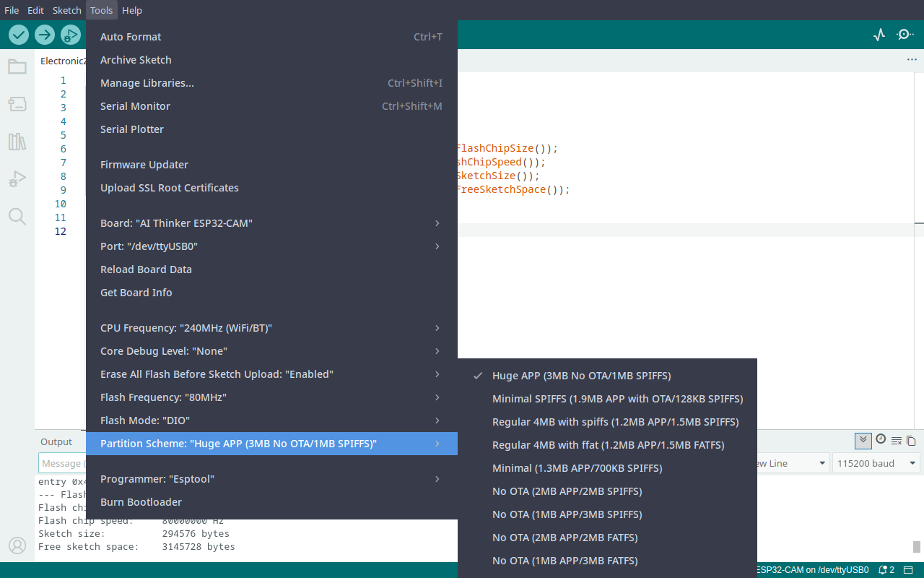924x578 pixels.
Task: Click the Start Debugging toolbar button
Action: 71,34
